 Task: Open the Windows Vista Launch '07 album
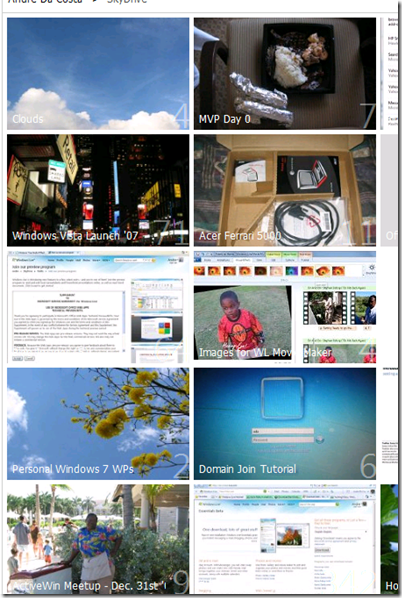[x=98, y=190]
